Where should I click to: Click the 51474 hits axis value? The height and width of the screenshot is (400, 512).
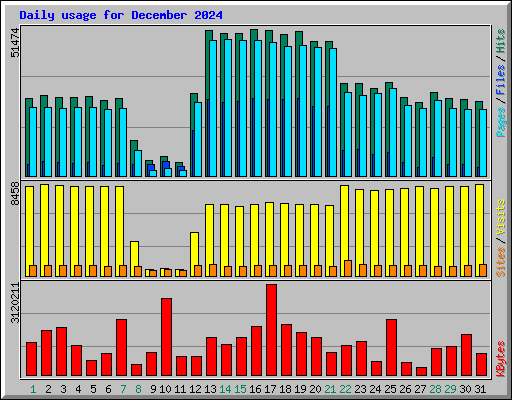coord(15,43)
